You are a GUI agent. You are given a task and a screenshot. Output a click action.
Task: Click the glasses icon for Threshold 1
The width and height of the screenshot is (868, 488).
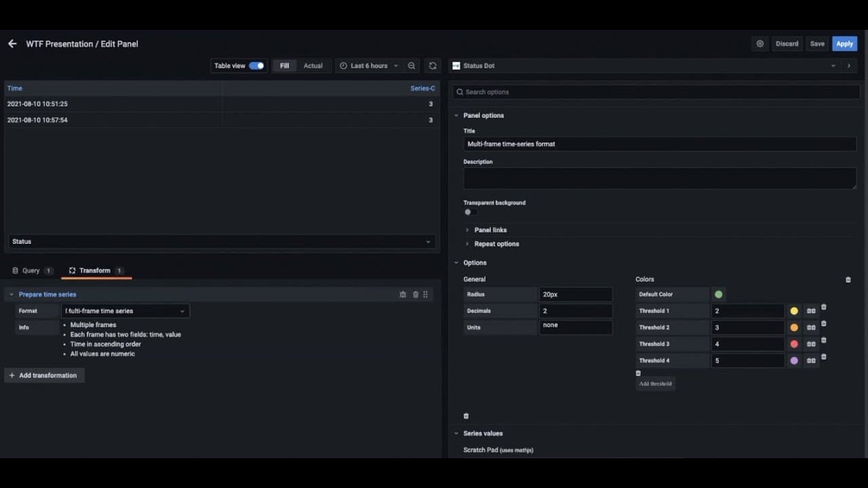811,311
